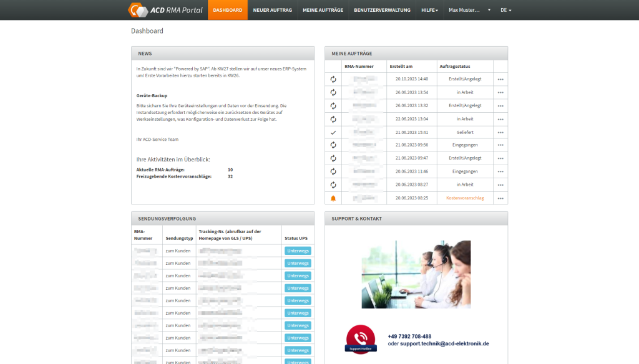Click the first Unterwegs status button
Viewport: 639px width, 364px height.
[298, 251]
